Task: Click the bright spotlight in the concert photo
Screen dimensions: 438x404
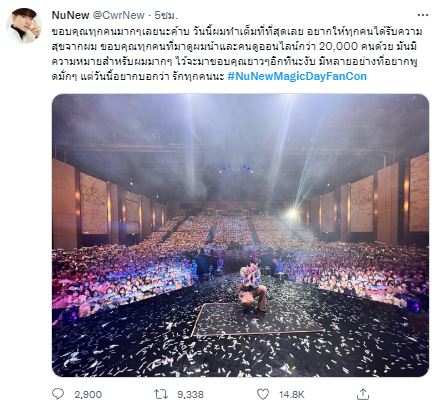Action: pos(292,213)
